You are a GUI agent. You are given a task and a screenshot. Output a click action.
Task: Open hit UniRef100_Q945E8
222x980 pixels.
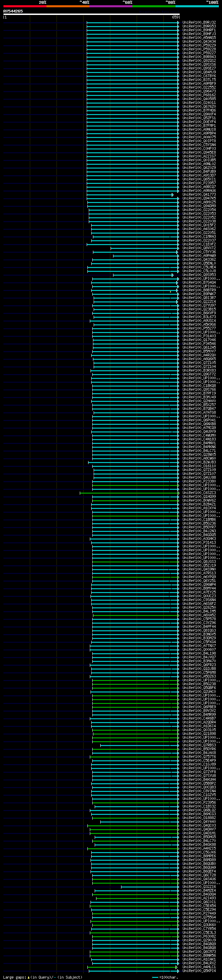click(199, 153)
